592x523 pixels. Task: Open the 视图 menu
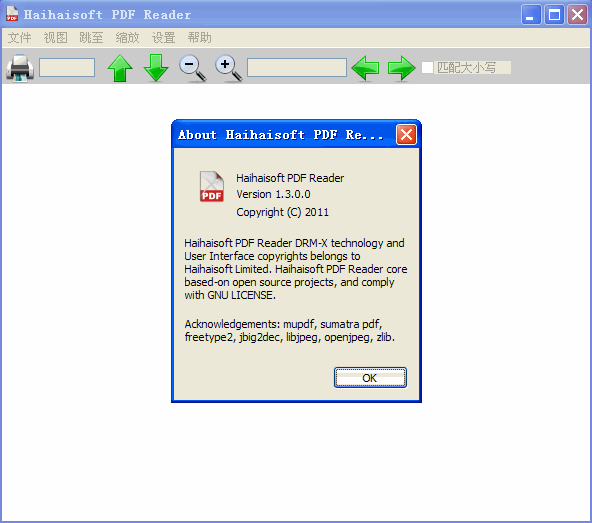(x=56, y=37)
